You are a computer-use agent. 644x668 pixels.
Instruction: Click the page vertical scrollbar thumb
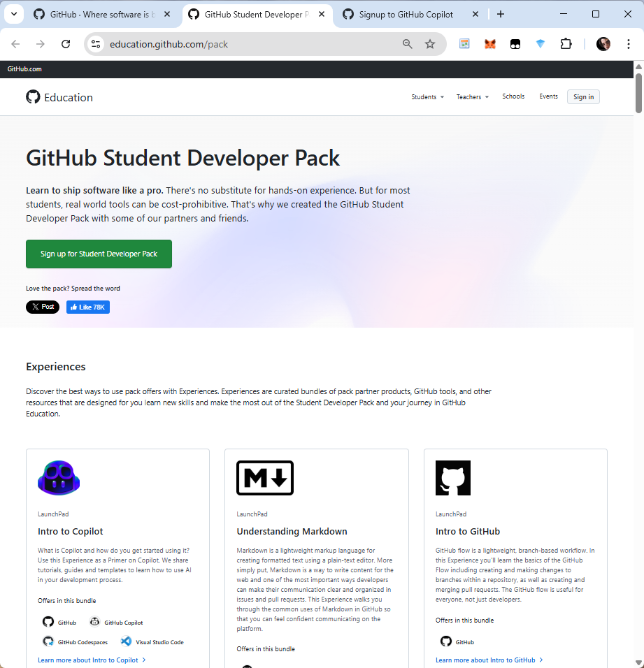click(638, 91)
